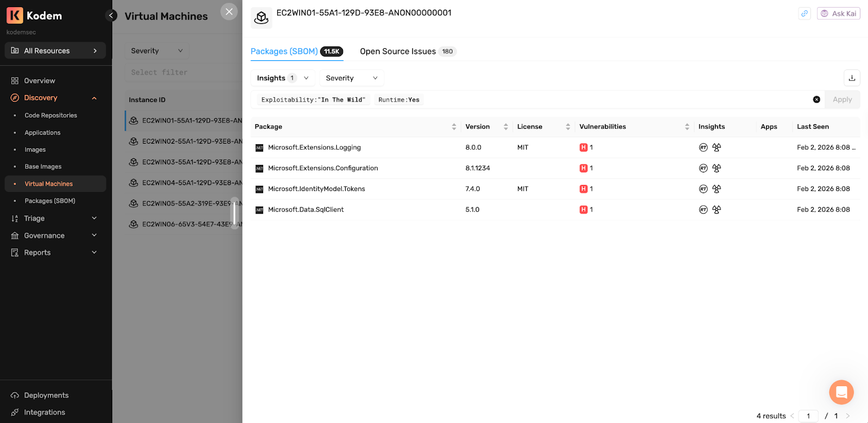Download the packages list

click(x=852, y=78)
